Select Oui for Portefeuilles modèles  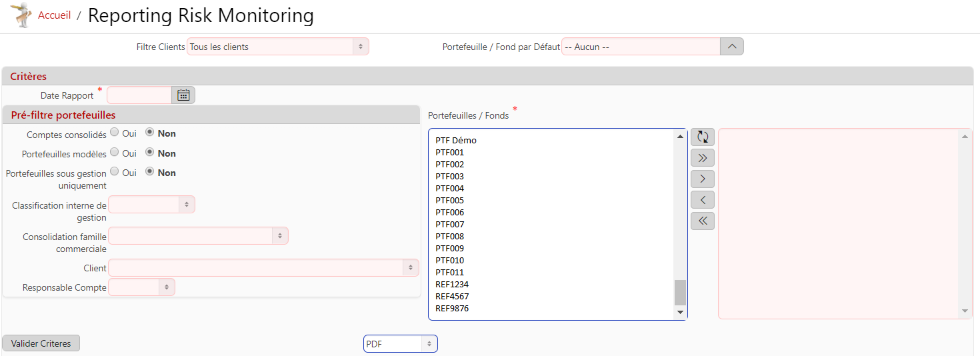tap(115, 153)
